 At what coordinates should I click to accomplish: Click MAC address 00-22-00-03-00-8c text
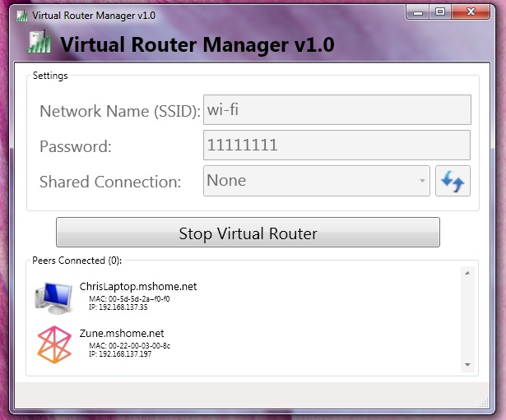129,345
